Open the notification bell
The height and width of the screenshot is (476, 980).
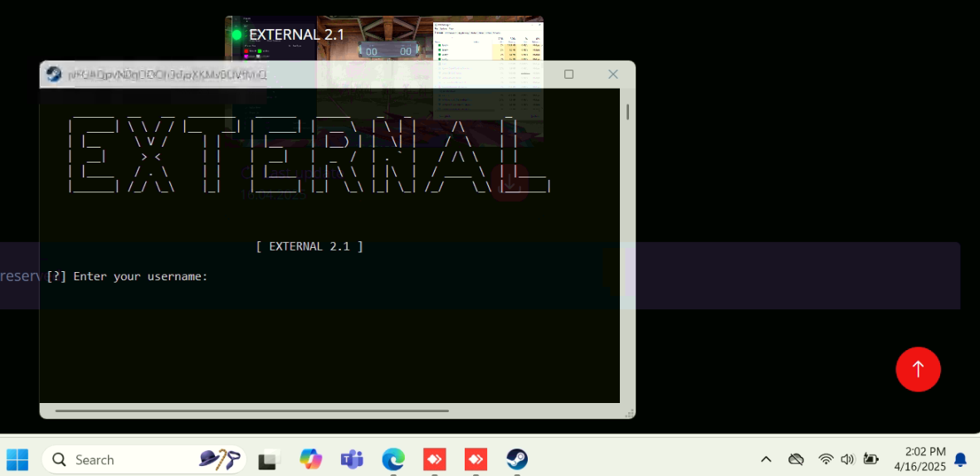(961, 459)
